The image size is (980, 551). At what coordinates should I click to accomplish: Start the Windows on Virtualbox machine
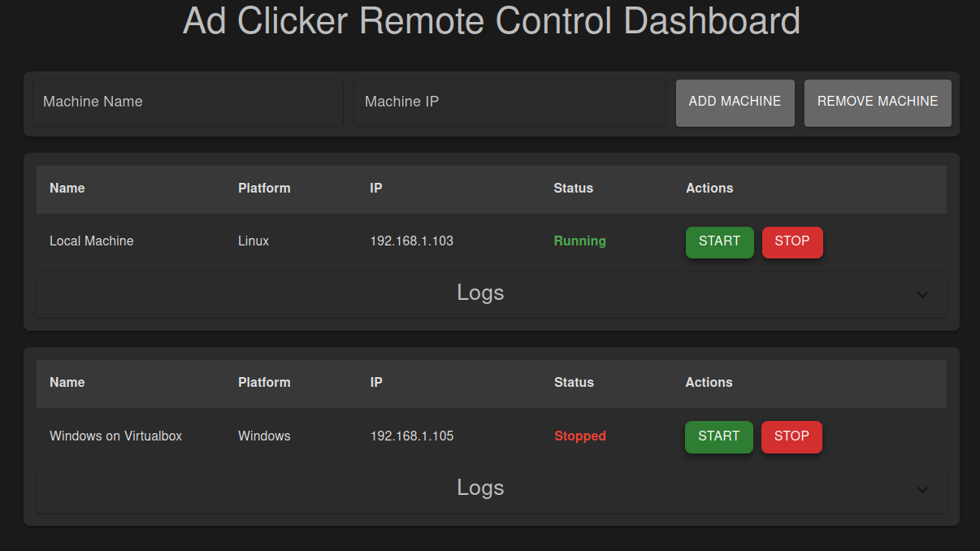[x=718, y=436]
